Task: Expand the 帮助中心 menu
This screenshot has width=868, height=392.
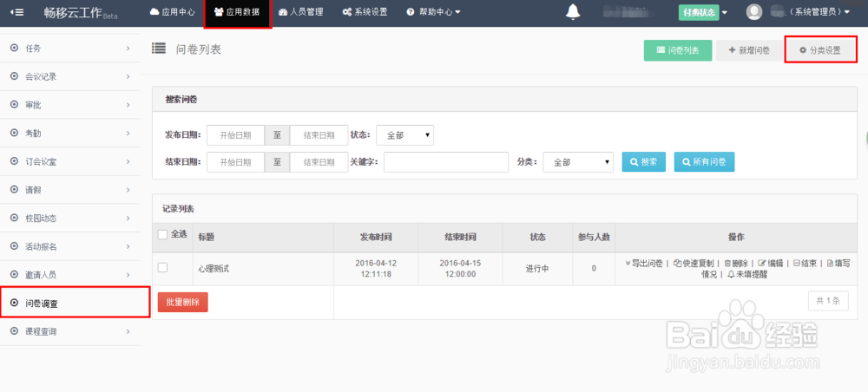Action: point(433,12)
